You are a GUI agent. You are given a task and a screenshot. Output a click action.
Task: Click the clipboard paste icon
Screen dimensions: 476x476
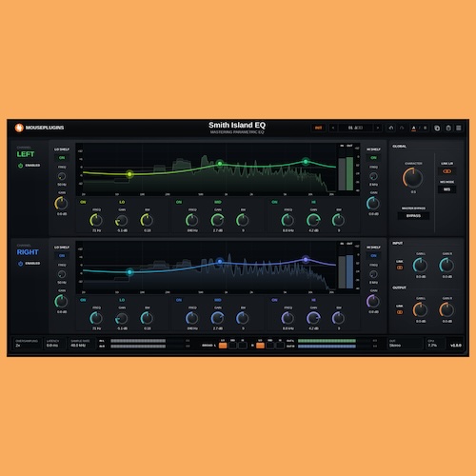[x=448, y=128]
